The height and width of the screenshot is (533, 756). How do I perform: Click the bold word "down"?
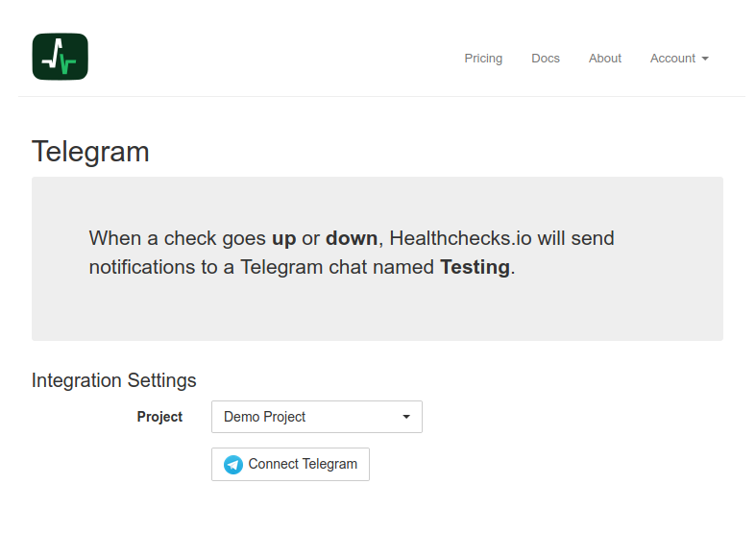point(353,237)
